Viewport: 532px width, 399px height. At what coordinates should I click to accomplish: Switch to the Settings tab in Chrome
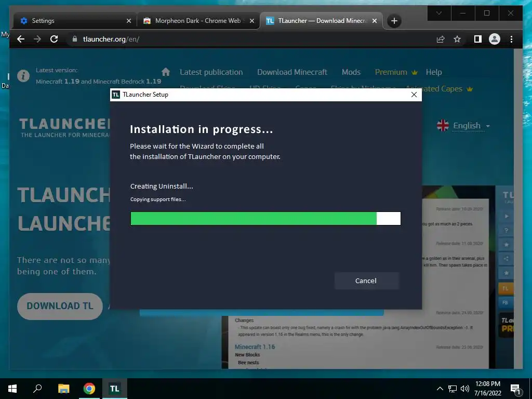[x=75, y=21]
